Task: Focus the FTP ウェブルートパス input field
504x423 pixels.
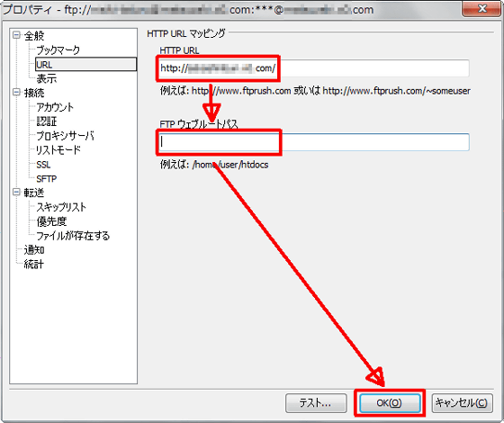Action: point(314,142)
